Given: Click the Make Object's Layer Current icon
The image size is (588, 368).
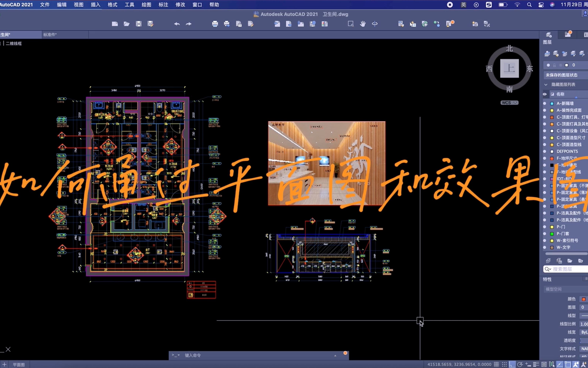Looking at the screenshot, I should point(547,54).
